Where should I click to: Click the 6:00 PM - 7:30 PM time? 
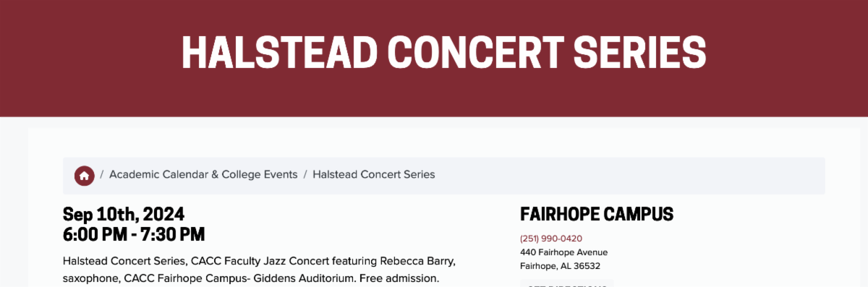[x=134, y=234]
